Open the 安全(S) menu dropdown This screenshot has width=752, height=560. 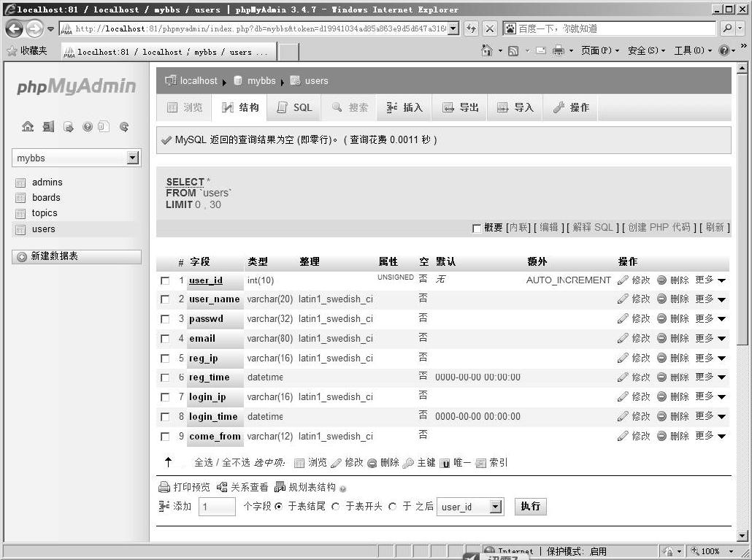pyautogui.click(x=646, y=50)
